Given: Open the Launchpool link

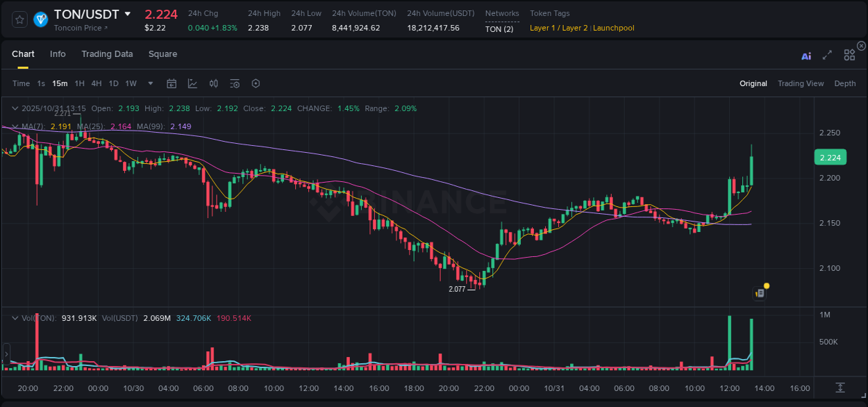Looking at the screenshot, I should point(613,28).
